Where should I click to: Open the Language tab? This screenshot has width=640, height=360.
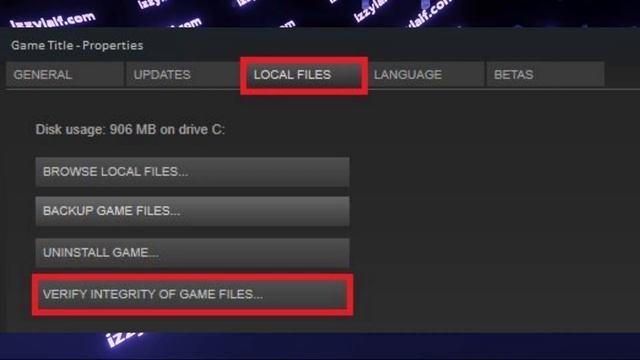pyautogui.click(x=425, y=74)
